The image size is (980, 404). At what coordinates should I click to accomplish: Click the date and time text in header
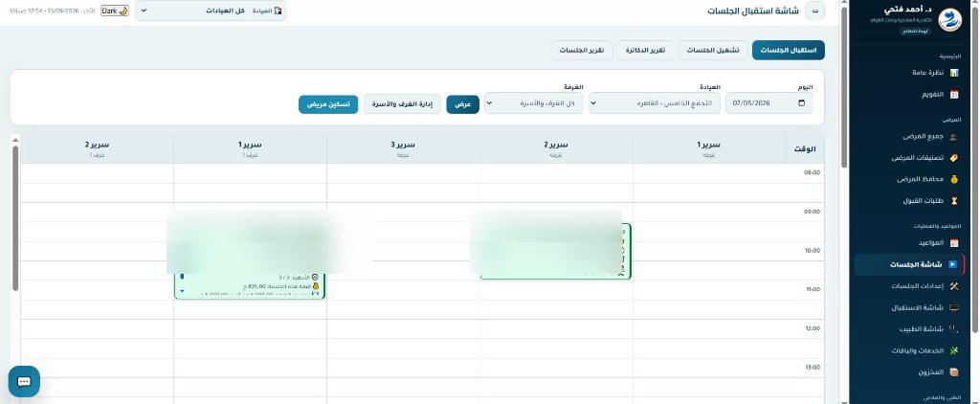[x=52, y=11]
